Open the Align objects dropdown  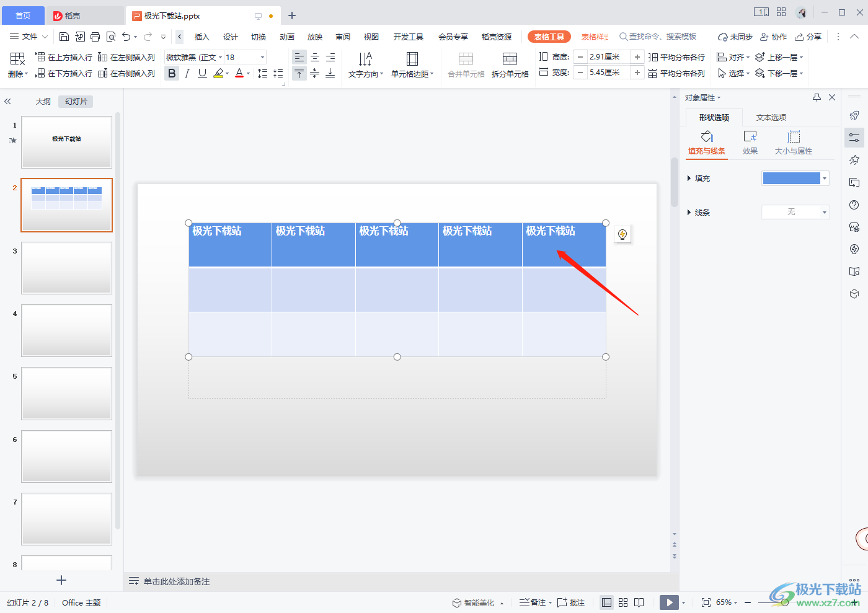[x=733, y=57]
